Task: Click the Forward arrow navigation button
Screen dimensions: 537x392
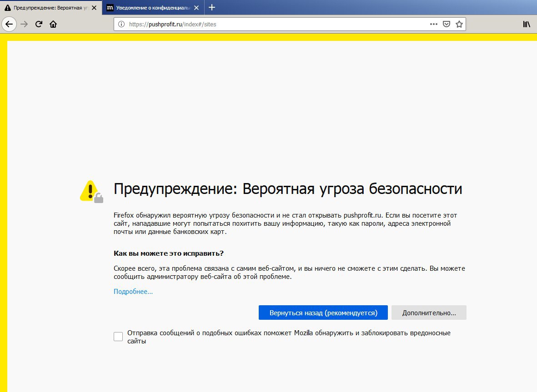Action: [x=24, y=24]
